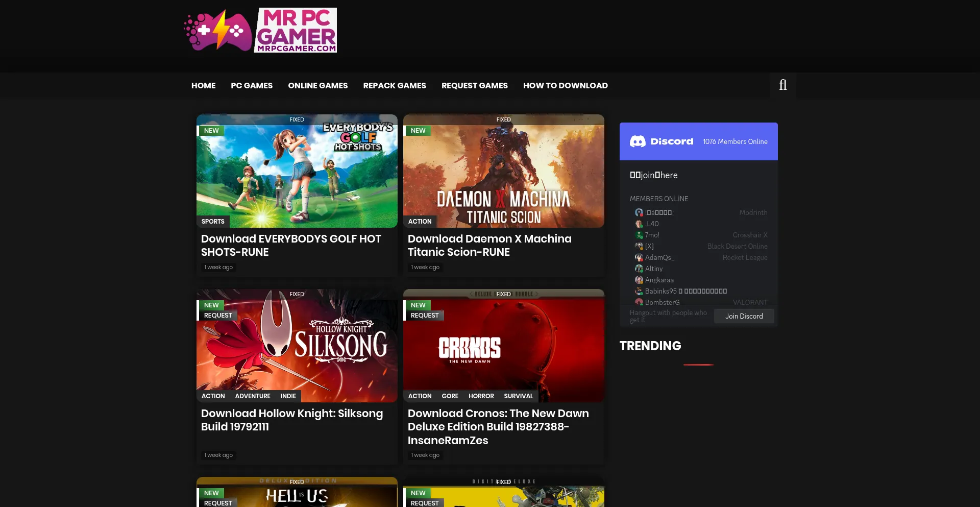Click 1 week ago under Everybodys Golf post
This screenshot has height=507, width=980.
218,267
